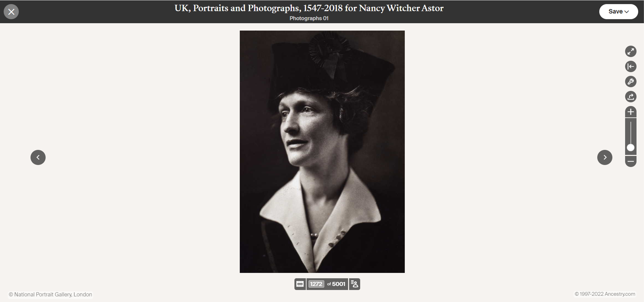The image size is (644, 302).
Task: Open image tools wrench icon
Action: [x=630, y=81]
